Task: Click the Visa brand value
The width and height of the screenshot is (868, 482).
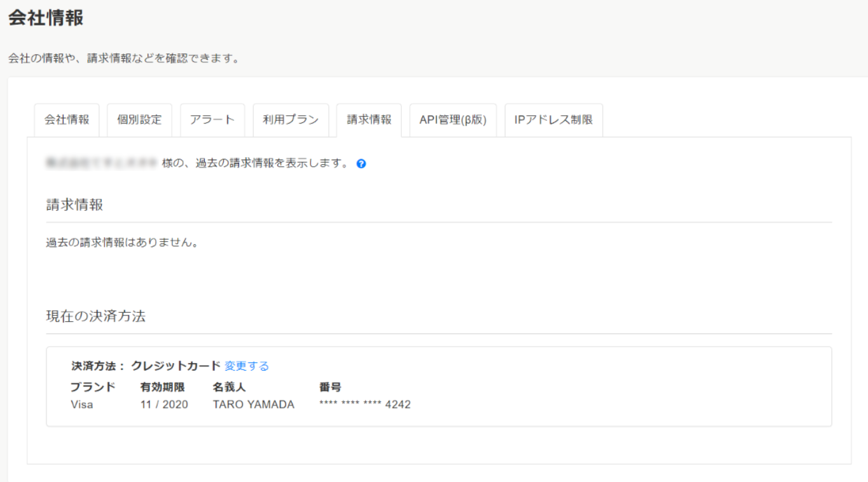Action: (82, 404)
